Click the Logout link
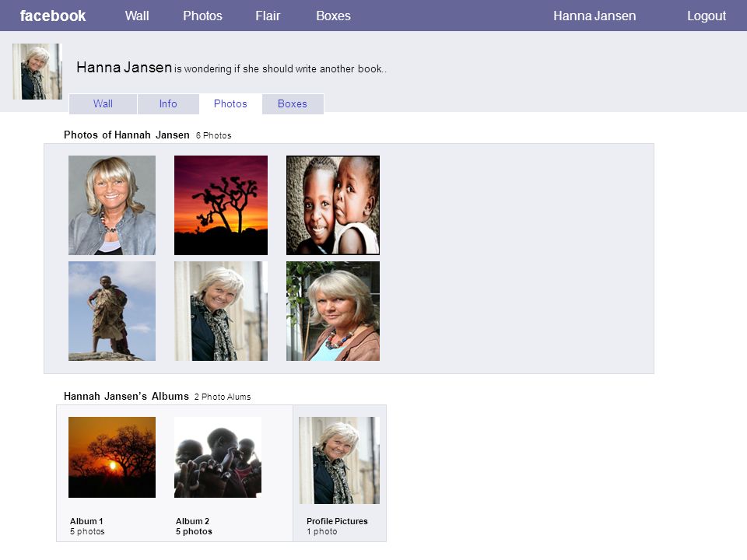Screen dimensions: 747x560 pyautogui.click(x=707, y=16)
